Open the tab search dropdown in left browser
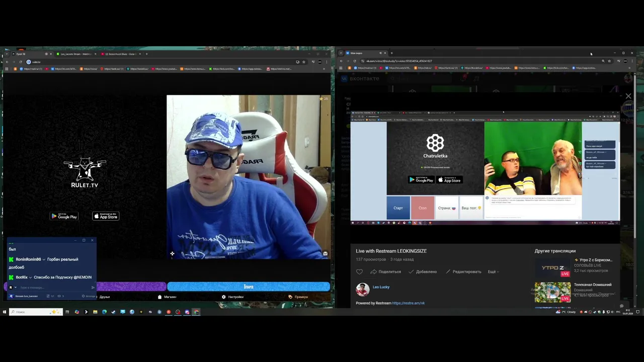This screenshot has height=362, width=644. pyautogui.click(x=6, y=54)
